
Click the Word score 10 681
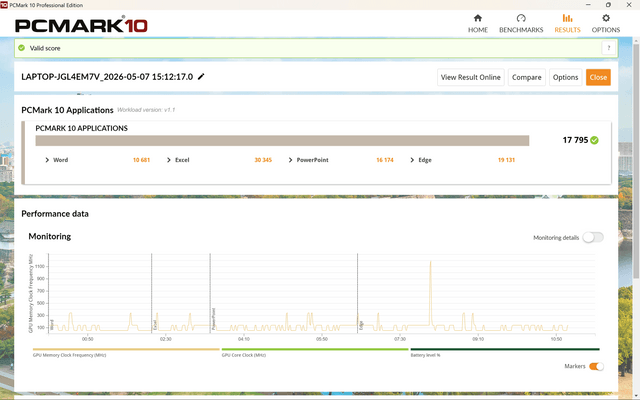(141, 160)
